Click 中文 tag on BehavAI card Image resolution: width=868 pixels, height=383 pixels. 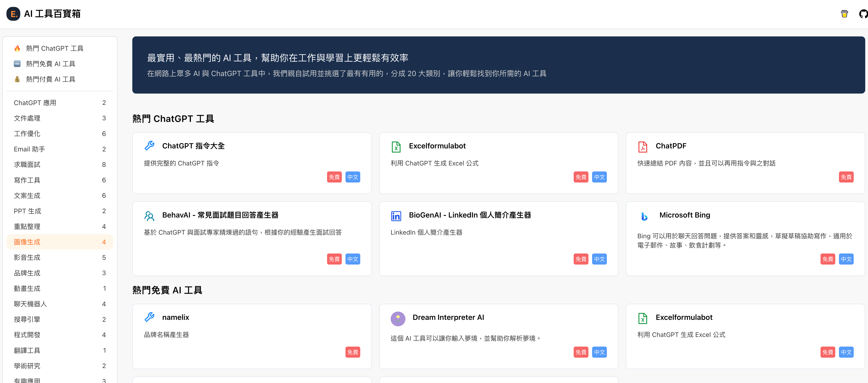(x=352, y=259)
